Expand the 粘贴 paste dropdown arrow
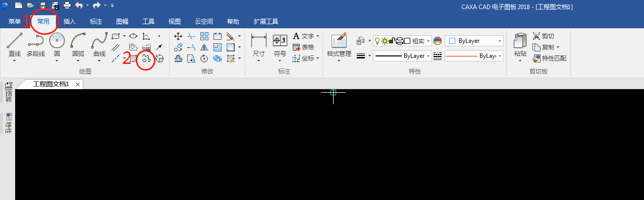The height and width of the screenshot is (200, 644). pos(520,60)
